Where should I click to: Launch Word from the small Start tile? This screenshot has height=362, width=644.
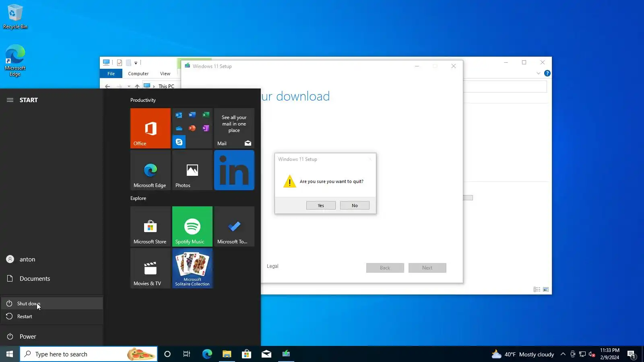pyautogui.click(x=192, y=115)
